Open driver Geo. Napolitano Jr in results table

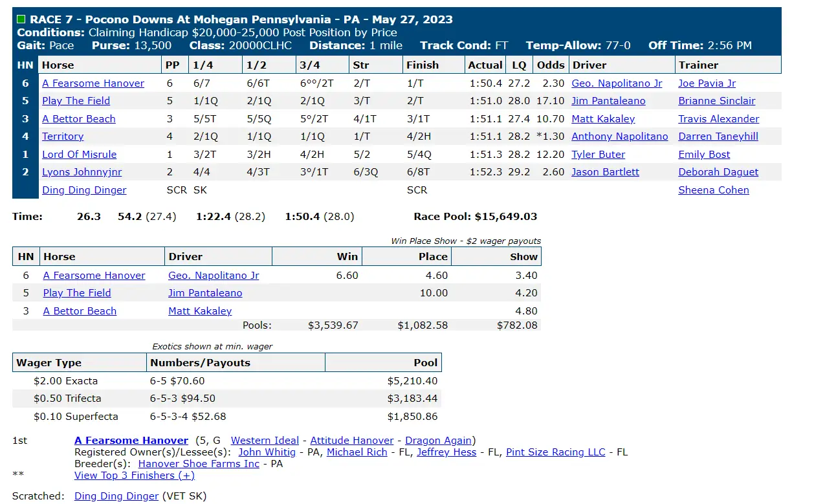point(617,83)
